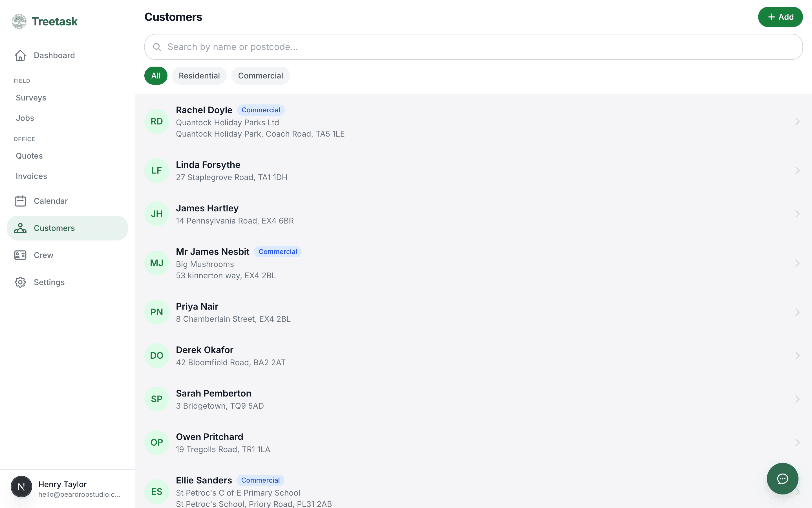
Task: Open Henry Taylor account name
Action: [62, 484]
